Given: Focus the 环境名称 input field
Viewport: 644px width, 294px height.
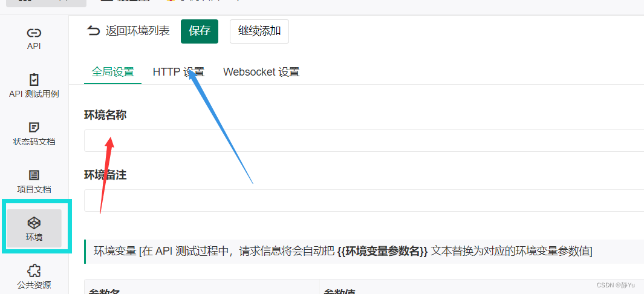Looking at the screenshot, I should coord(364,141).
